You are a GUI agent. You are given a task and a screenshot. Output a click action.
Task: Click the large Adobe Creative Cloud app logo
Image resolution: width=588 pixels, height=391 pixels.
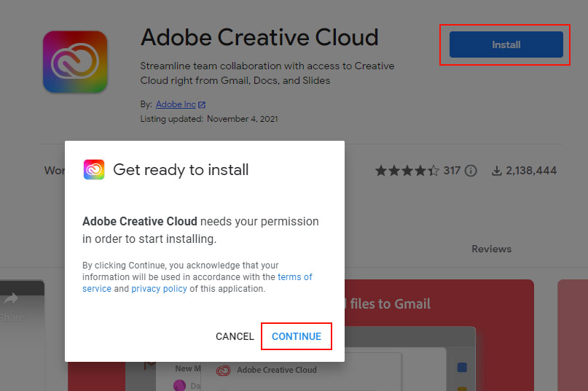[75, 61]
